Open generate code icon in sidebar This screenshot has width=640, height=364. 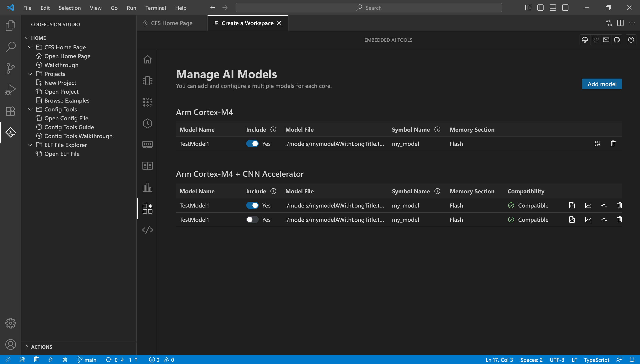point(147,230)
